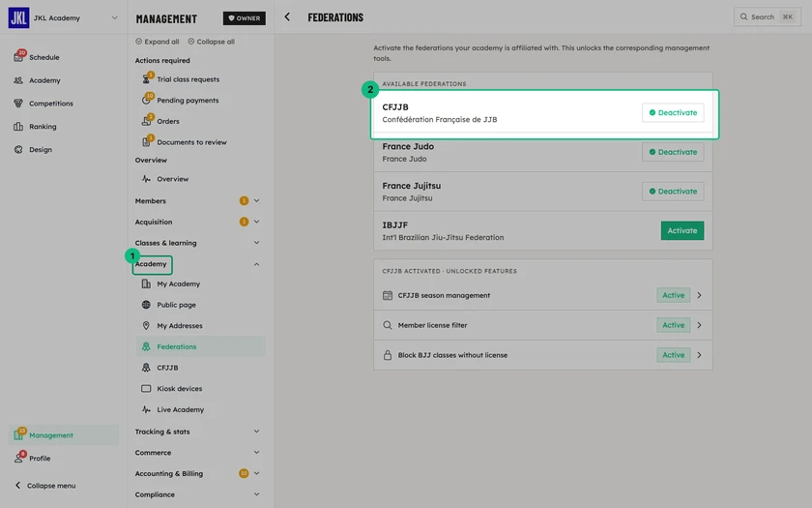Screen dimensions: 812x508
Task: Click 'Confédération Française de JJB' text
Action: (439, 119)
